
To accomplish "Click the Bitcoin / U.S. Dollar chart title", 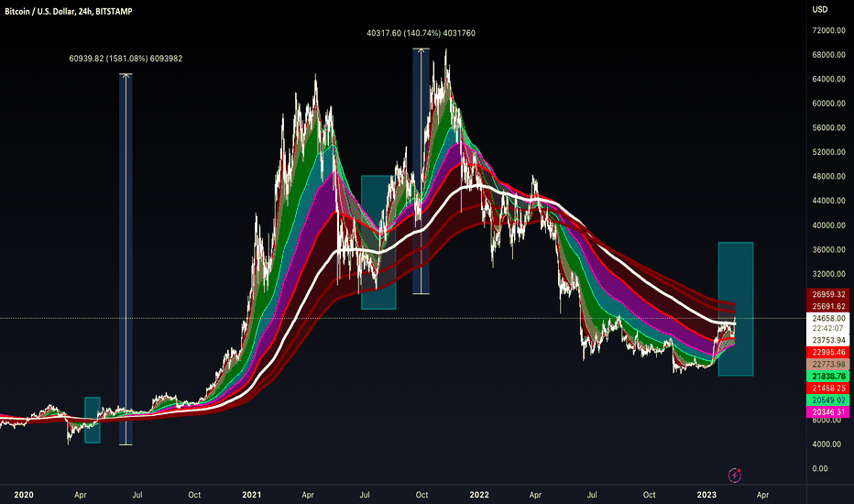I will click(x=69, y=11).
